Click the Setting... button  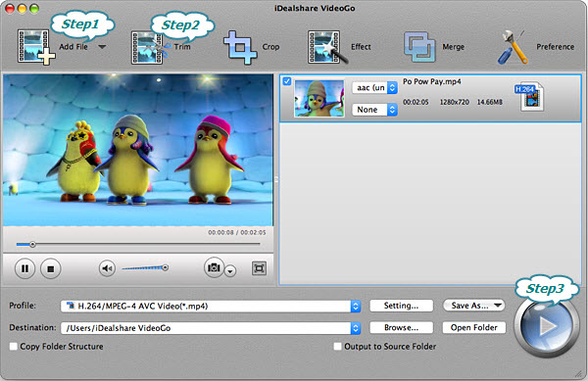click(401, 306)
